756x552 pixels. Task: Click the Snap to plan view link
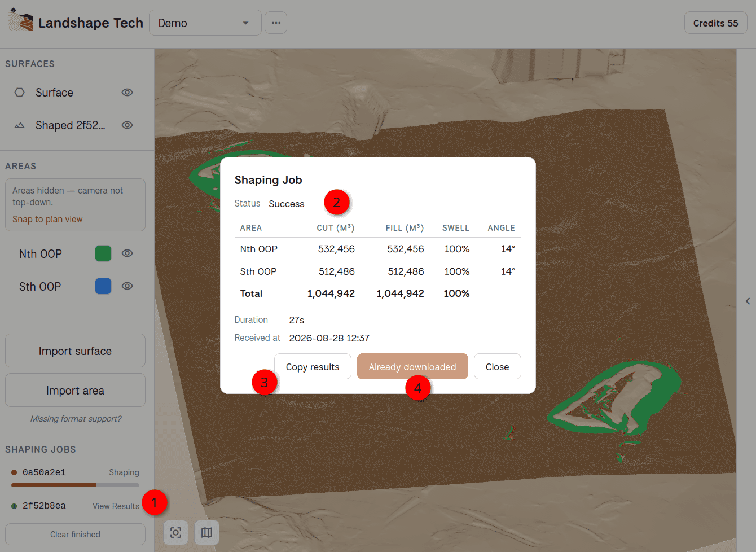click(x=47, y=219)
